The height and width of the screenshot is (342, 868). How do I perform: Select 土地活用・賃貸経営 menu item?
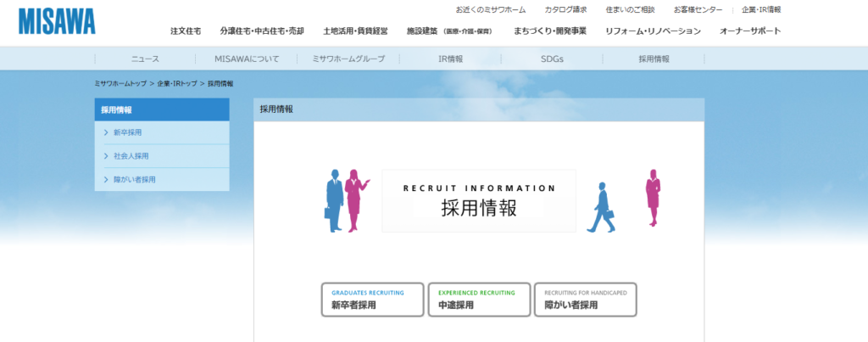coord(355,31)
